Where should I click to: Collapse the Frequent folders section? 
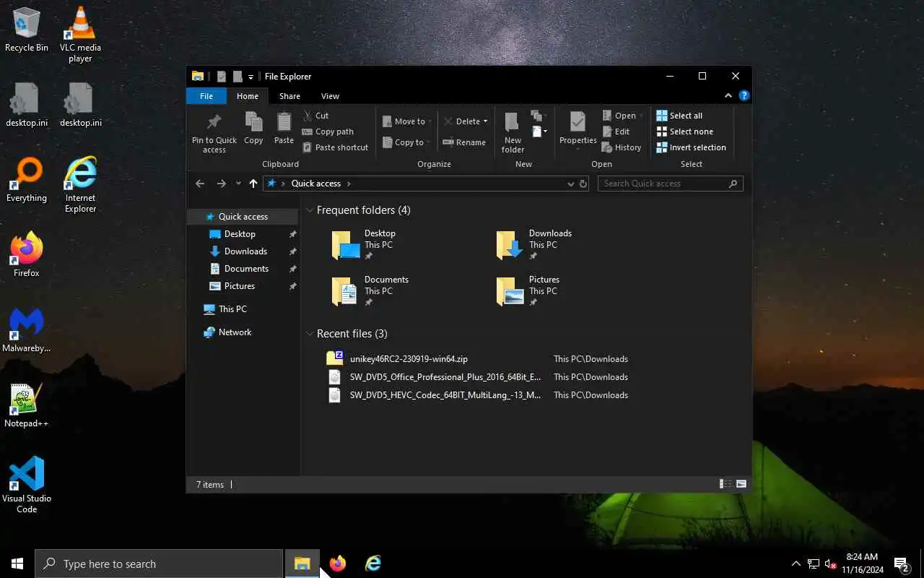click(x=310, y=210)
